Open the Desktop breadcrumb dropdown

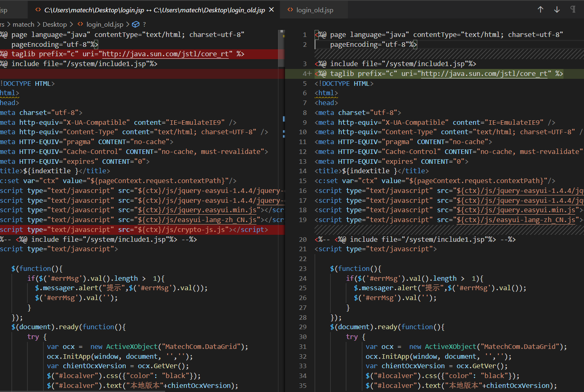55,24
